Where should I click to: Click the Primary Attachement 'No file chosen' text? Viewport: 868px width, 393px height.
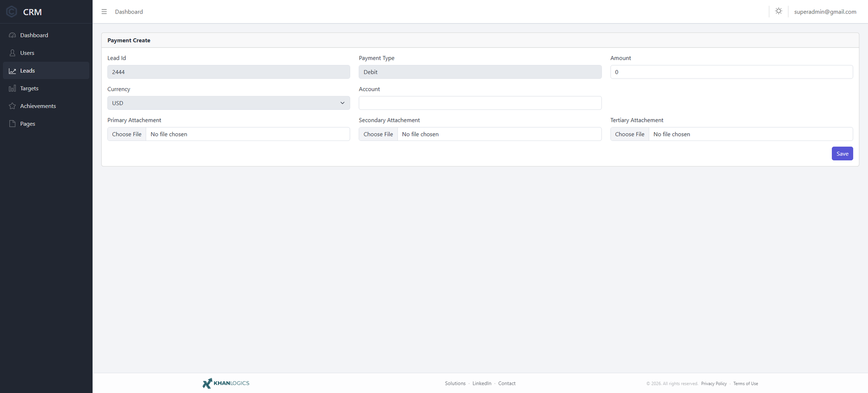169,134
